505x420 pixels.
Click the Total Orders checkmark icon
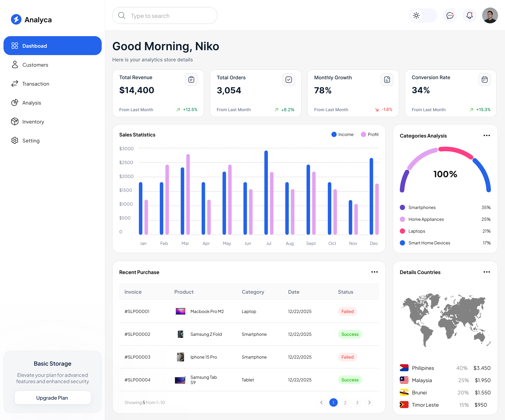289,80
